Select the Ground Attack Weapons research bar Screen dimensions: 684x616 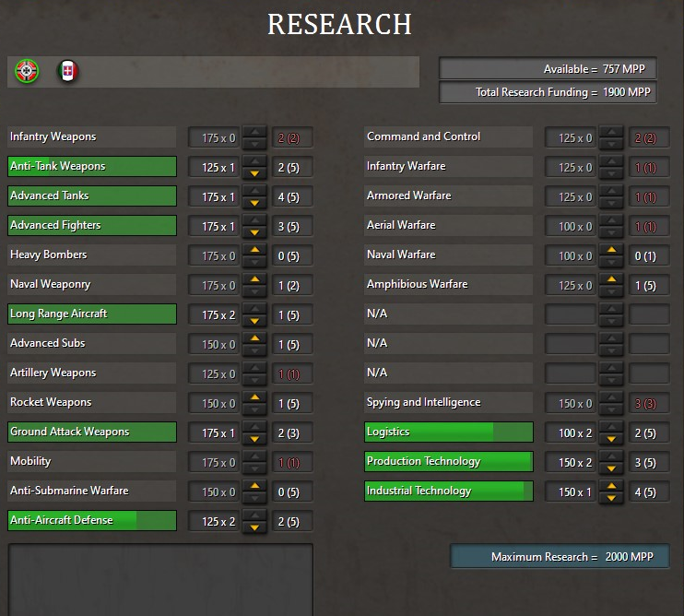(x=92, y=432)
